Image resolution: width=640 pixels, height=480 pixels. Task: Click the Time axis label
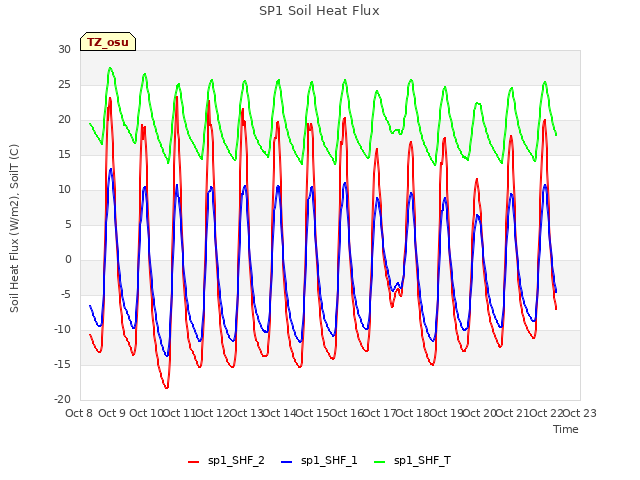[x=566, y=429]
